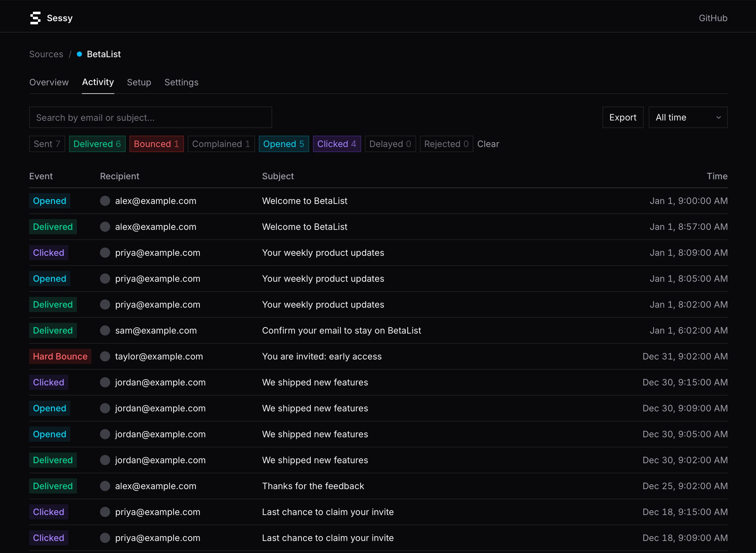Switch to the Overview tab

tap(49, 82)
